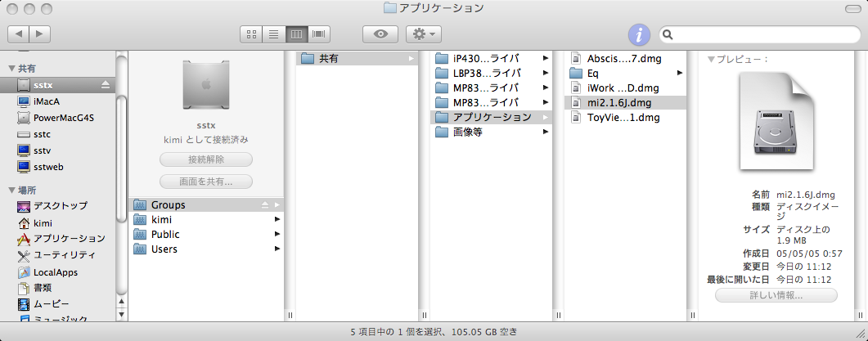Image resolution: width=868 pixels, height=341 pixels.
Task: Click the 詳しい情報 button
Action: point(776,295)
